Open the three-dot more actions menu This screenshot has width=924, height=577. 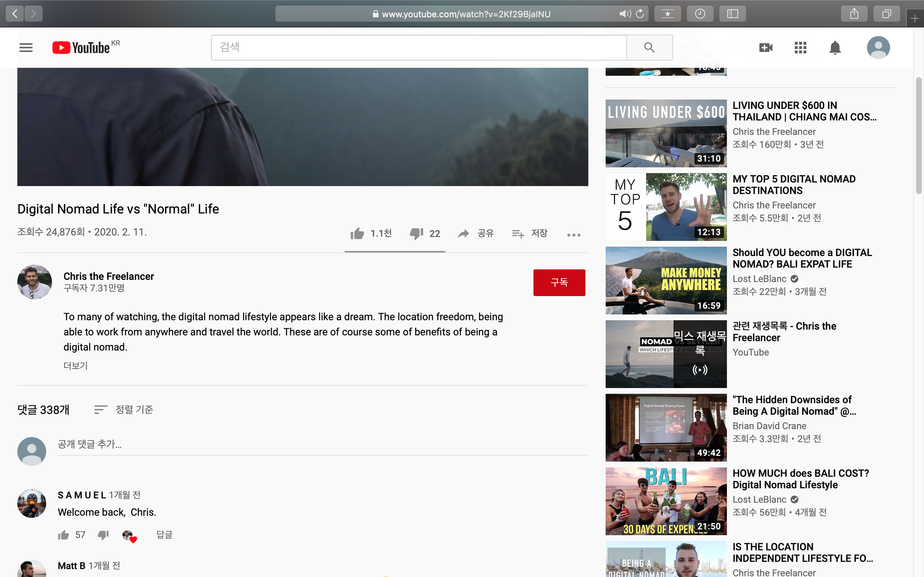tap(574, 235)
